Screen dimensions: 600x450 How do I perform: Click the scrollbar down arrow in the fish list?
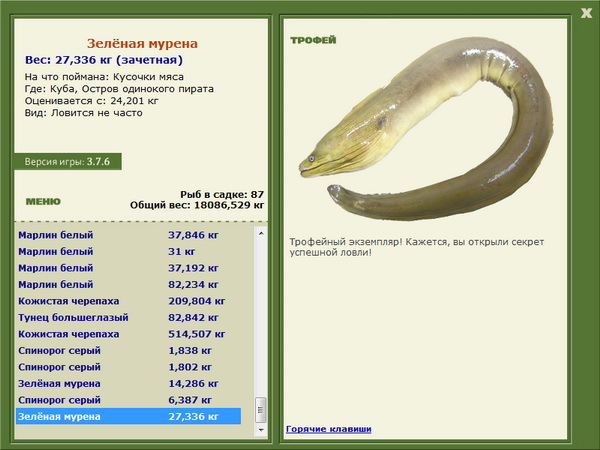tap(261, 430)
